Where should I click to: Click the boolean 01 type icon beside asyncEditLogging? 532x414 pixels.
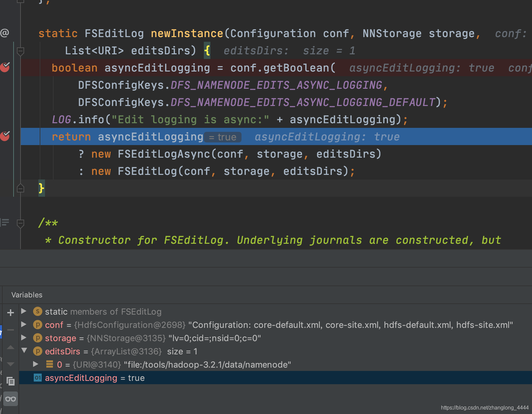37,378
